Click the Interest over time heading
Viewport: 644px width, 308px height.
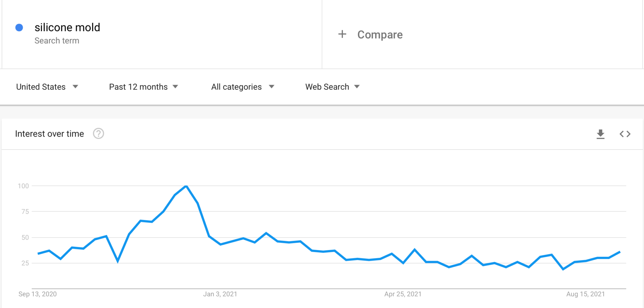coord(49,134)
